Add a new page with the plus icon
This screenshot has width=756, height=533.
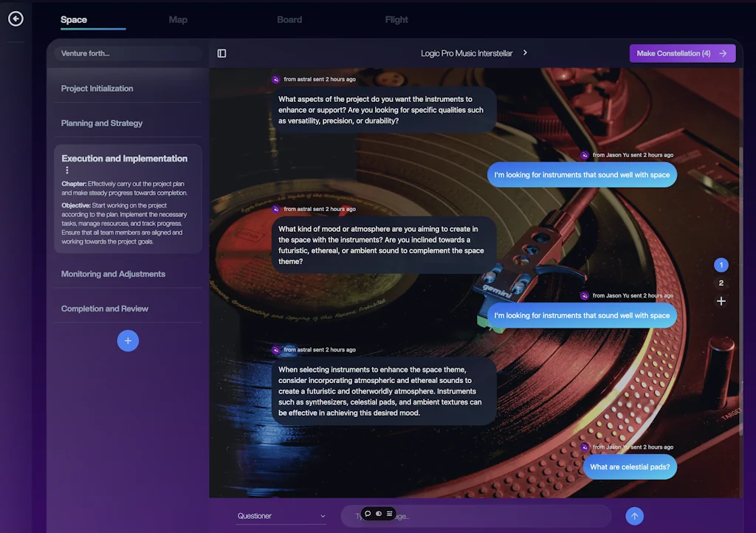tap(721, 300)
